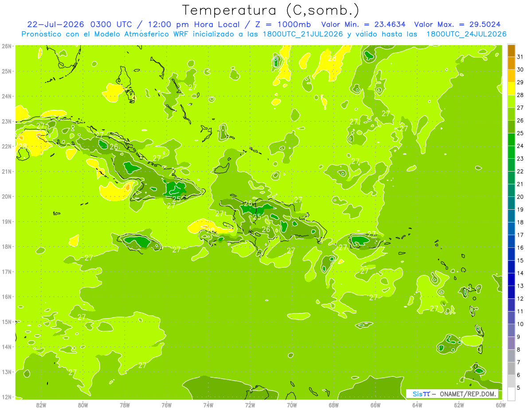Click the '66W' longitude axis label
This screenshot has height=411, width=532.
pos(376,405)
